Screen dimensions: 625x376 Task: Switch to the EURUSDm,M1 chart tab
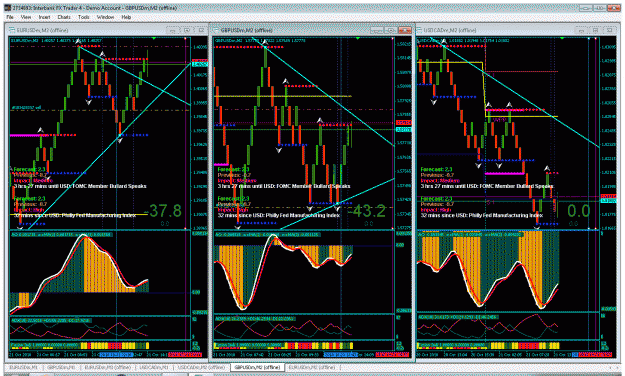coord(24,367)
